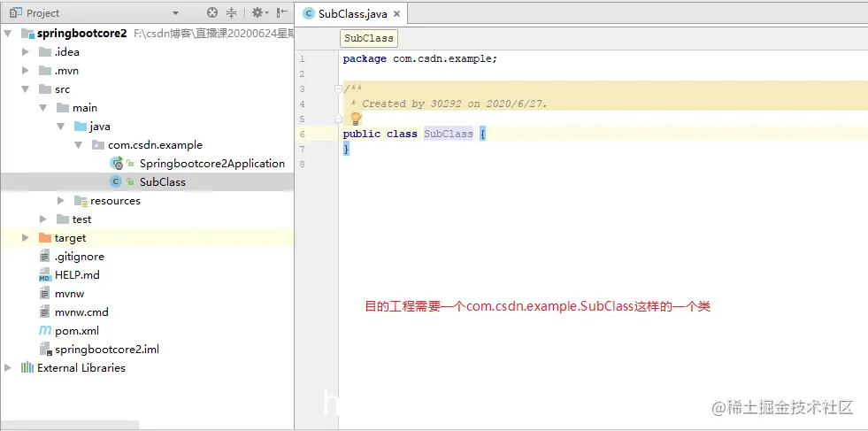Viewport: 868px width, 431px height.
Task: Click the fold toggle at line 3 comment
Action: tap(338, 89)
